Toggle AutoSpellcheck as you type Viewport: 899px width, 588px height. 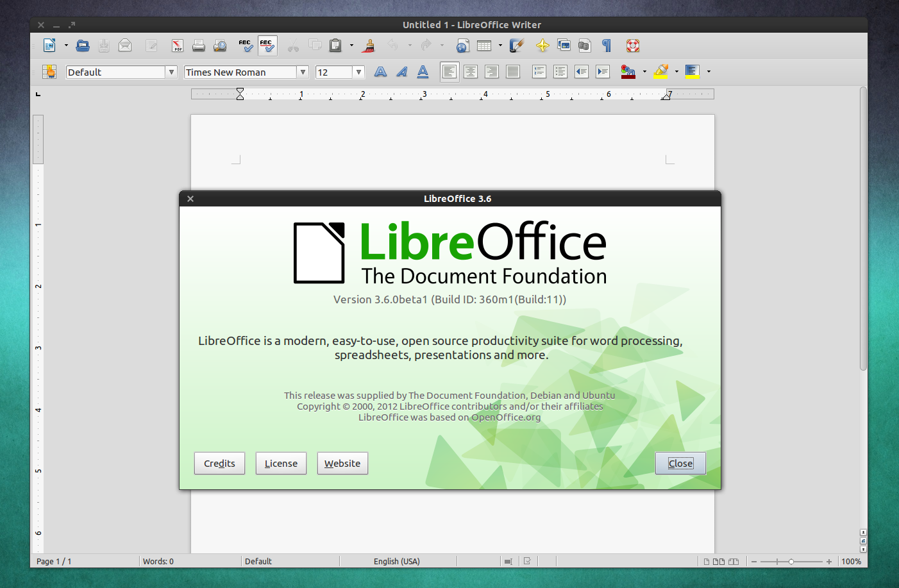pos(267,46)
